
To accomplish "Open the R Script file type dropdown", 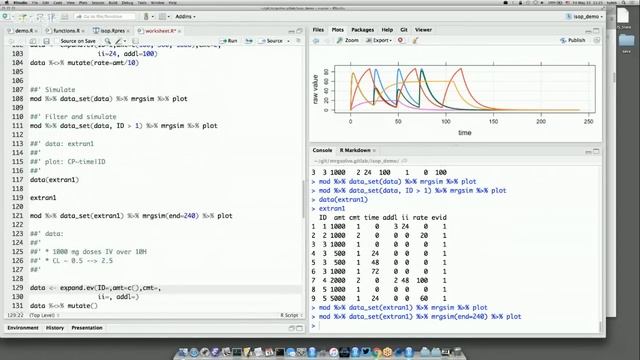I will (x=291, y=315).
